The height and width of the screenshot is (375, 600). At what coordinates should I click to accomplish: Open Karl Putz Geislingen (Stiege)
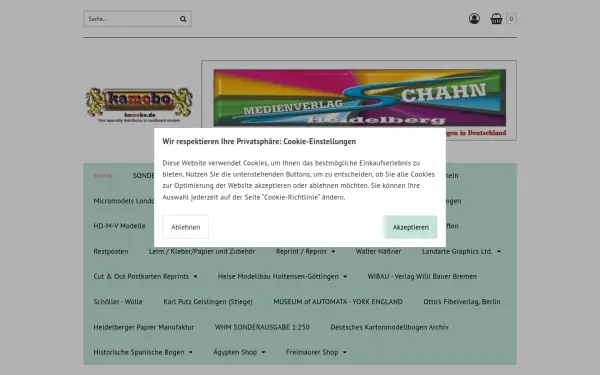[208, 302]
